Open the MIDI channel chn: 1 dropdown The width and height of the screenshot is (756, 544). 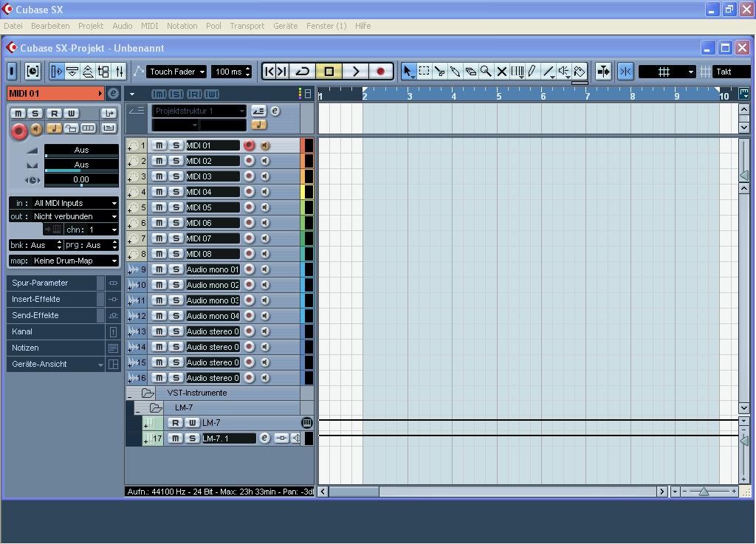91,230
